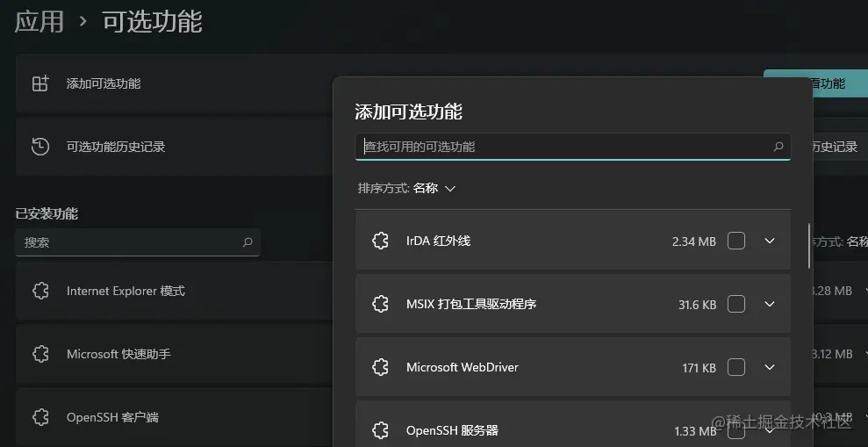
Task: Click the IrDA 红外线 puzzle-piece icon
Action: click(x=380, y=241)
